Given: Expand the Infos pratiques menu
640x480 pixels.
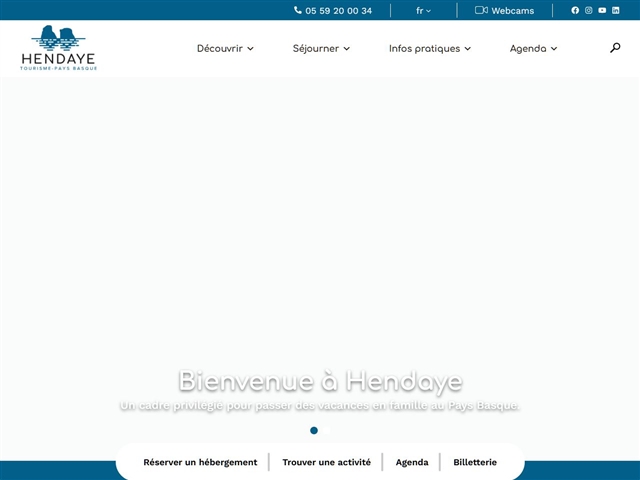Looking at the screenshot, I should coord(430,49).
